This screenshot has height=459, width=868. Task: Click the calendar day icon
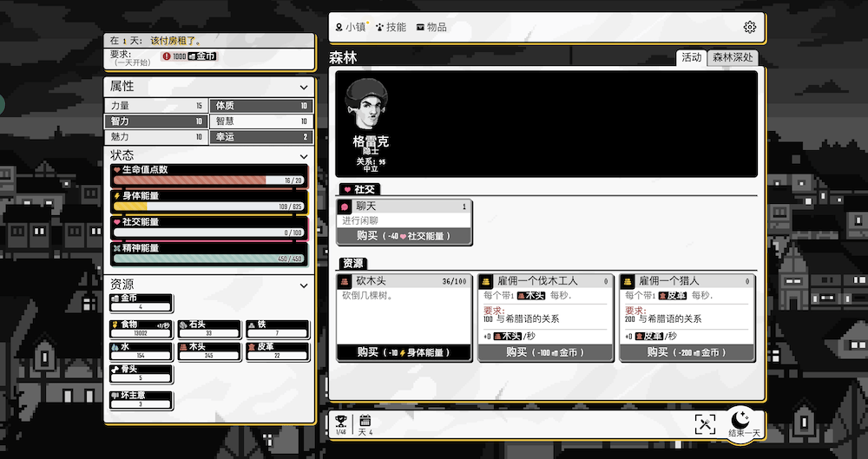tap(365, 421)
